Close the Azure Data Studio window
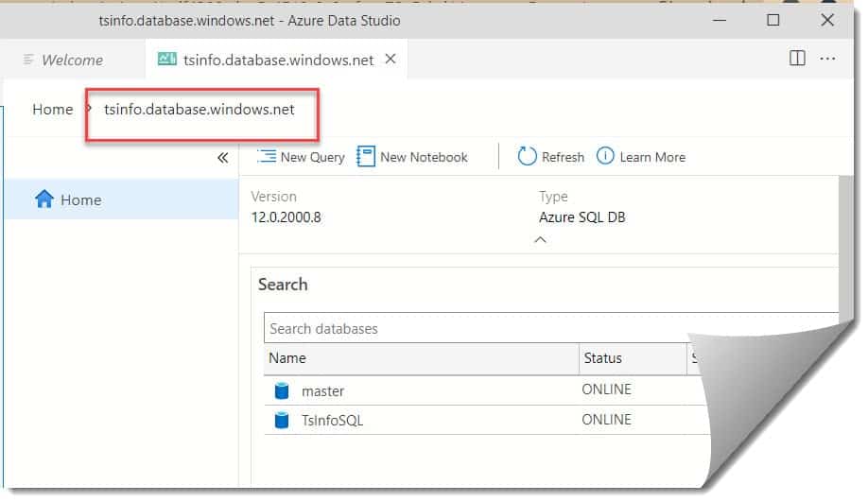This screenshot has width=868, height=502. pos(827,21)
